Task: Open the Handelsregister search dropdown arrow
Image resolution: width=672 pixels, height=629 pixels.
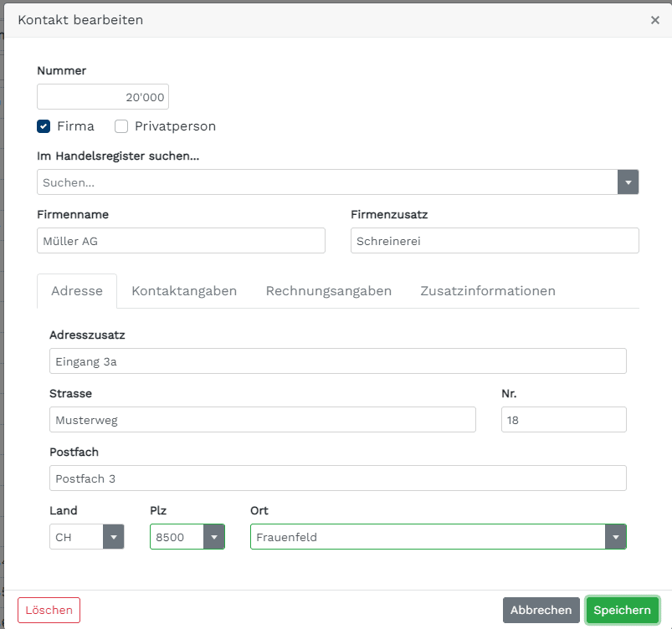Action: click(x=628, y=182)
